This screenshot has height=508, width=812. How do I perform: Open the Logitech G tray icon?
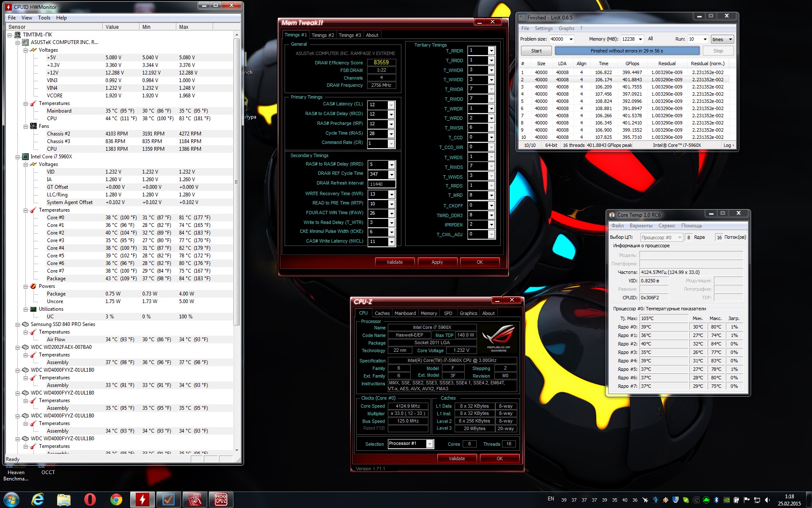696,500
